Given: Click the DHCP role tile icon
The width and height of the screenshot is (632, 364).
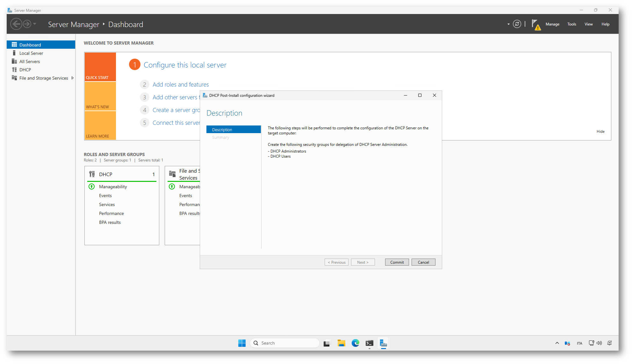Looking at the screenshot, I should click(x=92, y=174).
